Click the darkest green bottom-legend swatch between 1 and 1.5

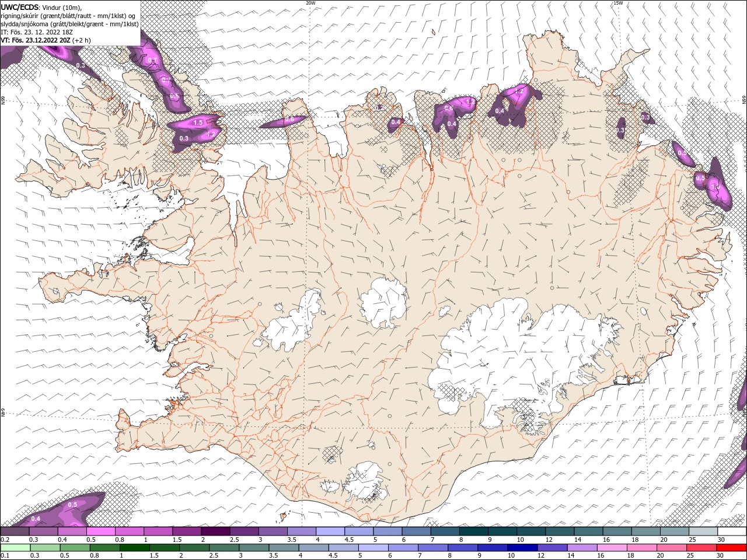(x=135, y=548)
